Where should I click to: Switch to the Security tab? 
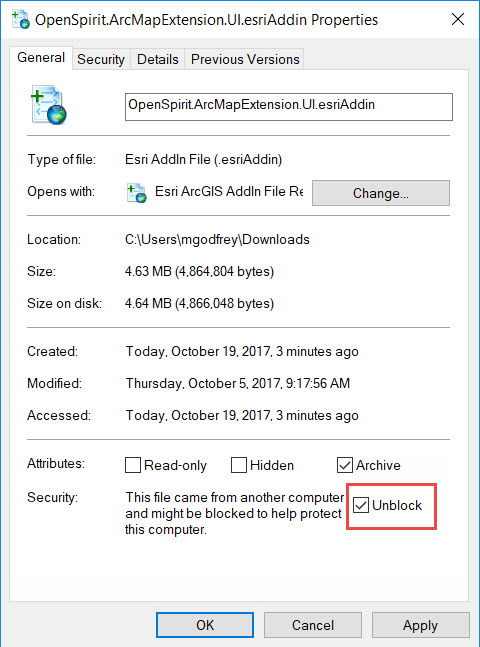point(101,59)
